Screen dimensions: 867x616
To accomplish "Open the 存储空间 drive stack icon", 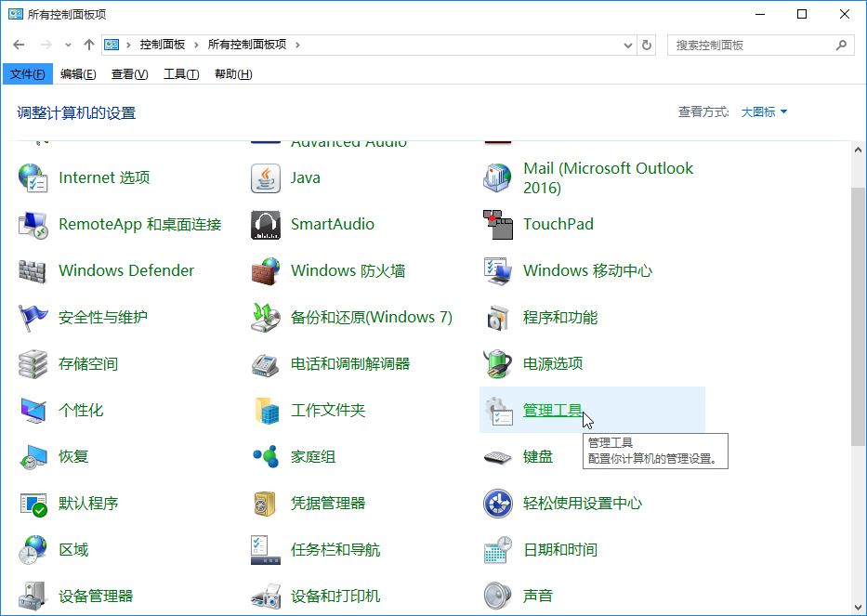I will click(x=33, y=364).
